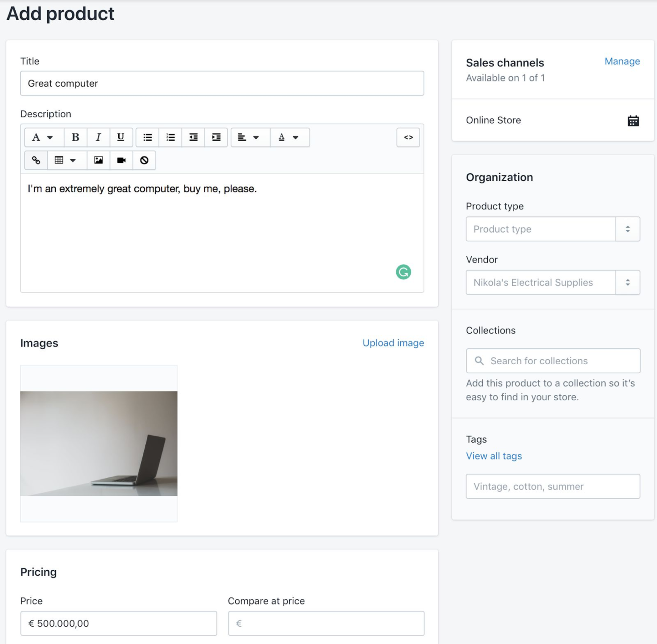Embed a video in the description
This screenshot has height=644, width=657.
[121, 160]
